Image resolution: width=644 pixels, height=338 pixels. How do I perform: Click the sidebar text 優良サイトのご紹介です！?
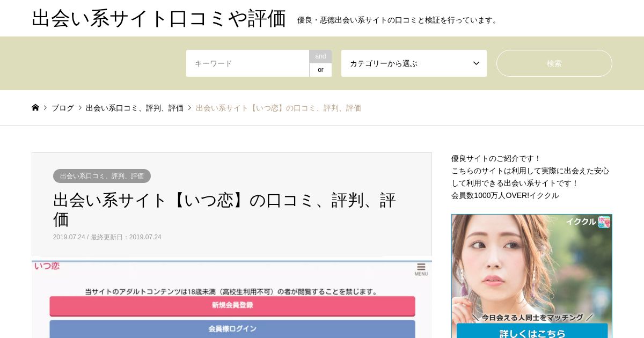point(496,158)
